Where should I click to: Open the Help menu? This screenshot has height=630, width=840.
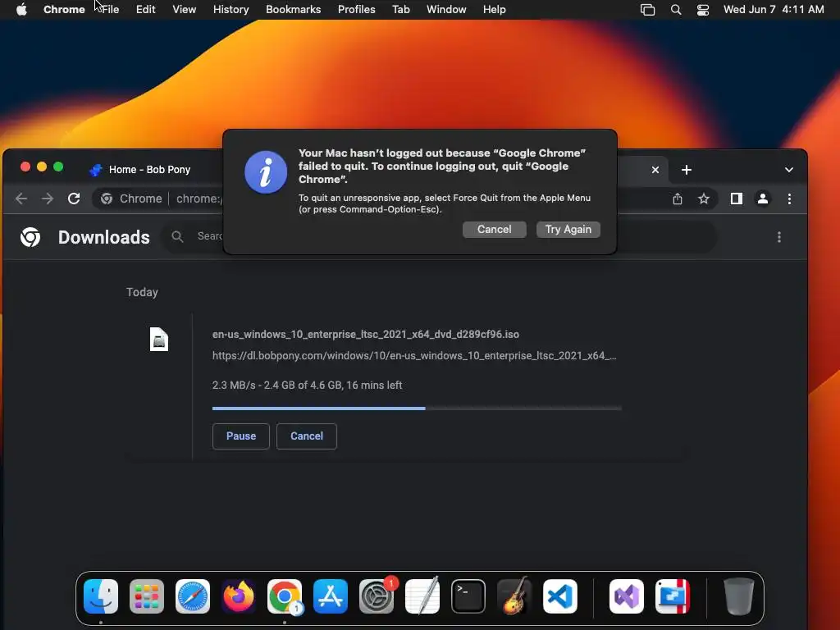point(495,9)
